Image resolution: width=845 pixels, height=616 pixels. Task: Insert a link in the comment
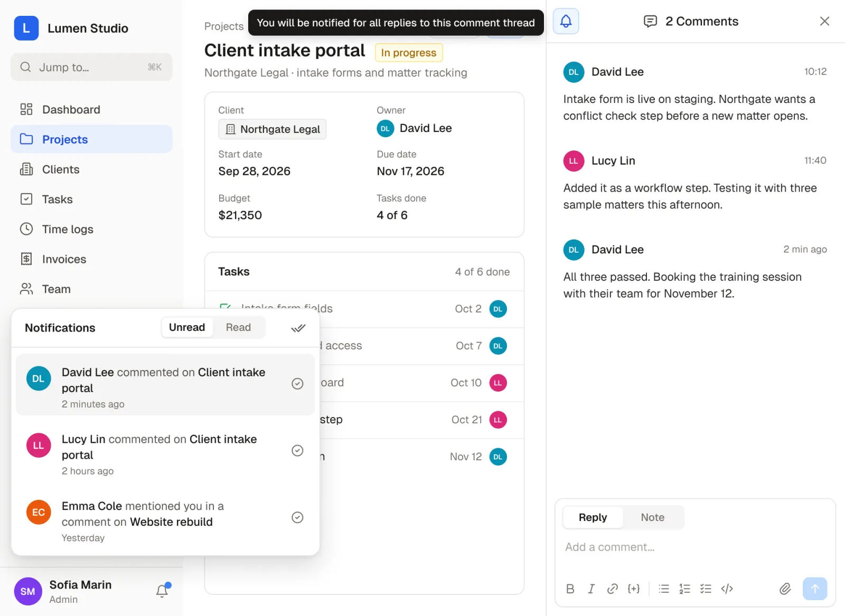613,589
